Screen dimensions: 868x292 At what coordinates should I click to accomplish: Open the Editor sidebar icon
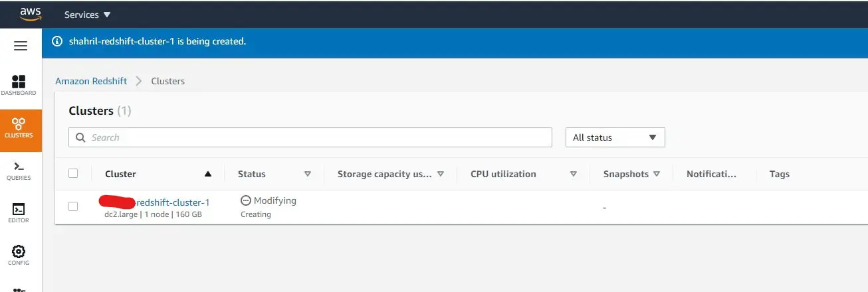[19, 213]
